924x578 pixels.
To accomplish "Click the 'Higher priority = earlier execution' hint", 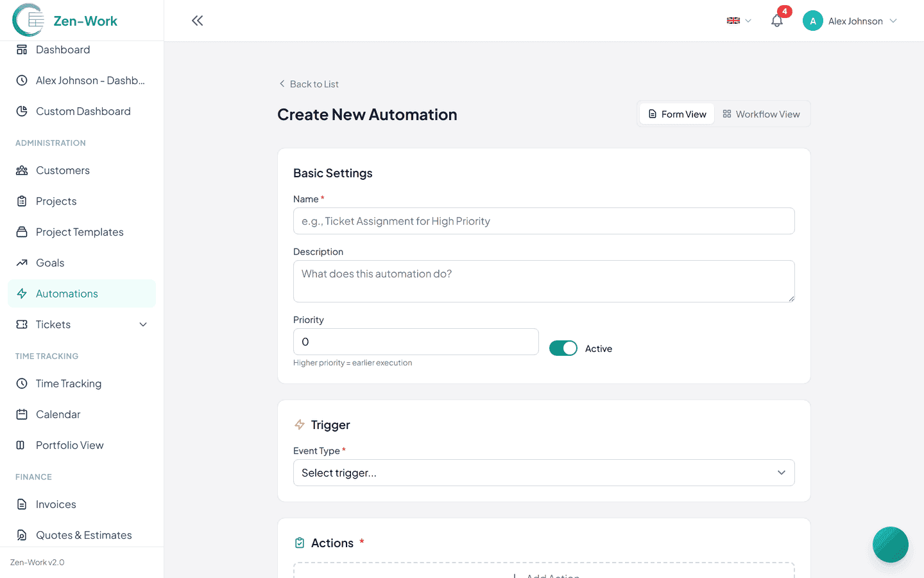I will [x=353, y=363].
